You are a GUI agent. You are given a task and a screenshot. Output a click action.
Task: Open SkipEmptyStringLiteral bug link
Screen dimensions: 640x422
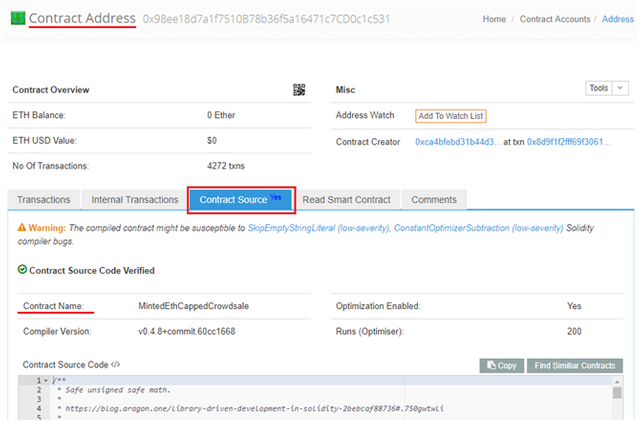click(x=319, y=228)
